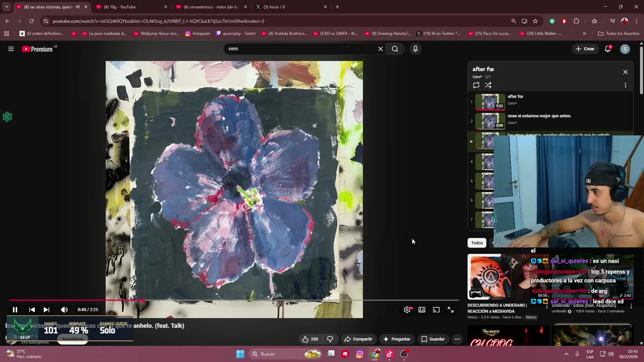Image resolution: width=644 pixels, height=362 pixels.
Task: Open the Windows Start menu
Action: click(x=240, y=354)
